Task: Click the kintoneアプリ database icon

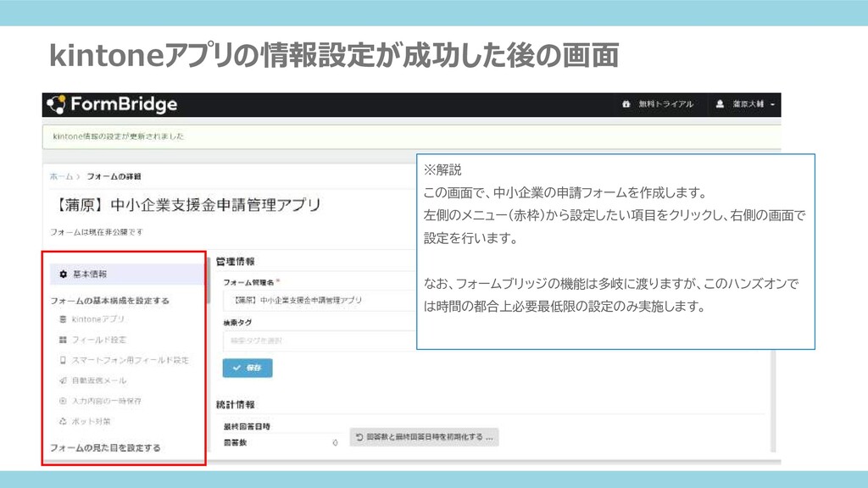Action: 63,319
